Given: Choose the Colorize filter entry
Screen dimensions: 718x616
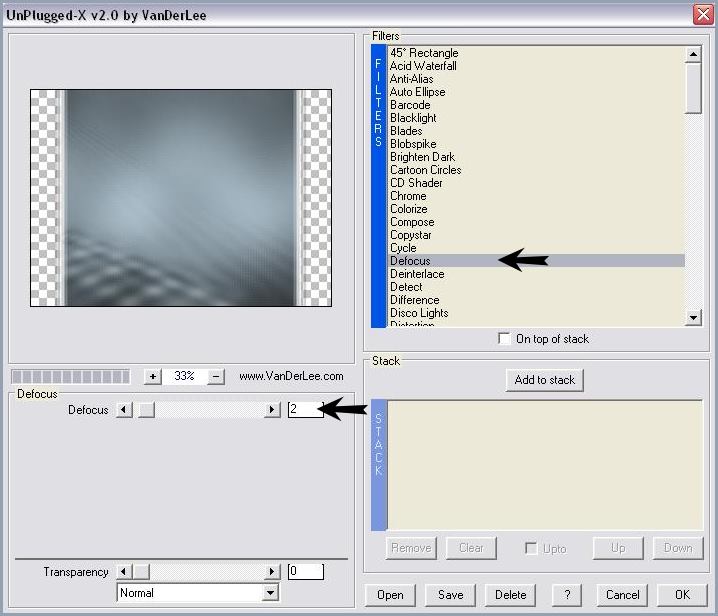Looking at the screenshot, I should point(408,209).
